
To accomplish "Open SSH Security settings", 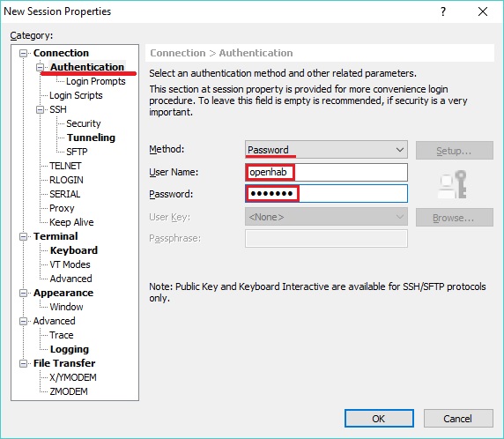I will (x=84, y=123).
